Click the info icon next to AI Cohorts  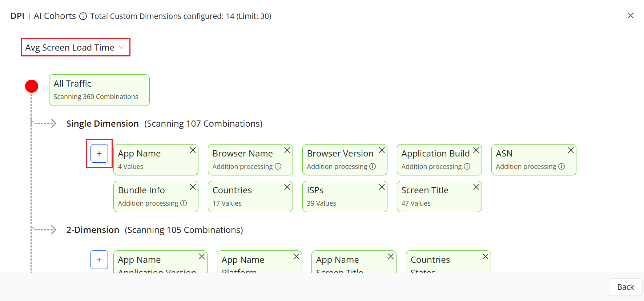tap(83, 16)
